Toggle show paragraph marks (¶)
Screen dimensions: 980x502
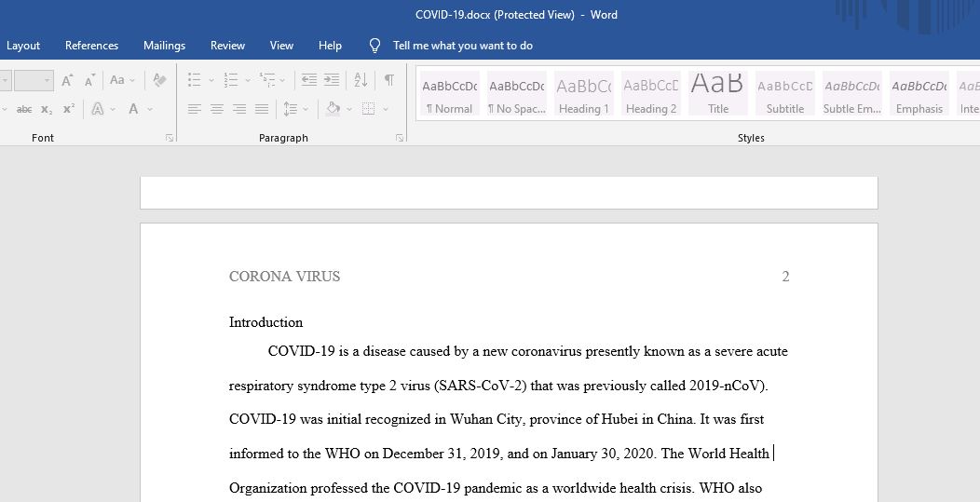point(388,80)
